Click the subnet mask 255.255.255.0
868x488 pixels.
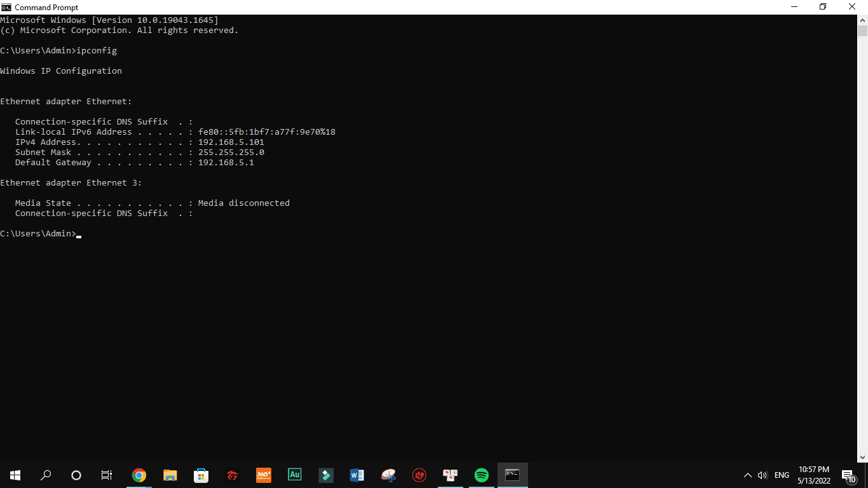coord(231,152)
